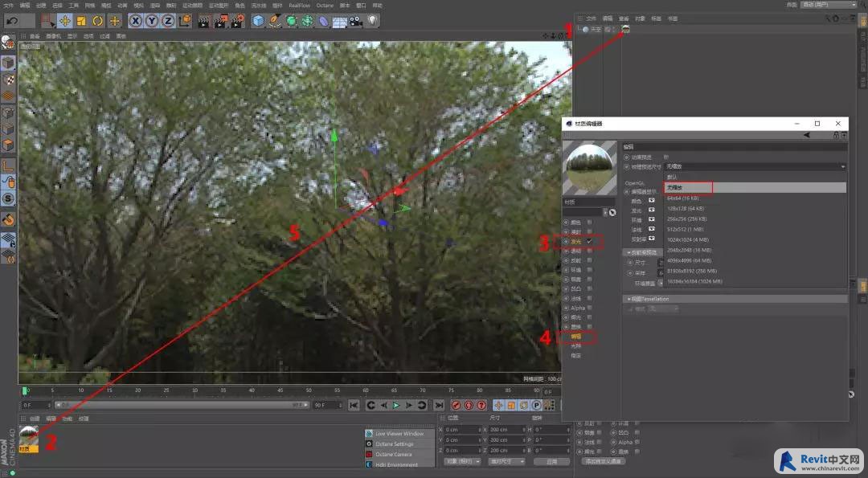Choose 64x64 (16 KB) preview size

pos(755,198)
